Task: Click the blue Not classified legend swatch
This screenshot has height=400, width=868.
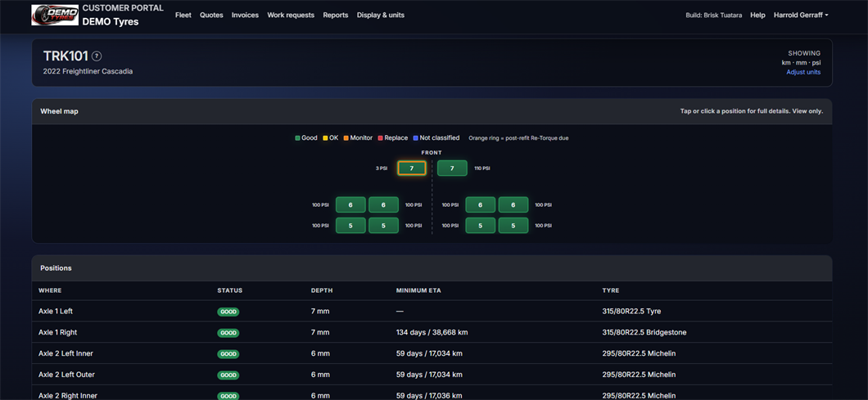Action: click(x=415, y=137)
